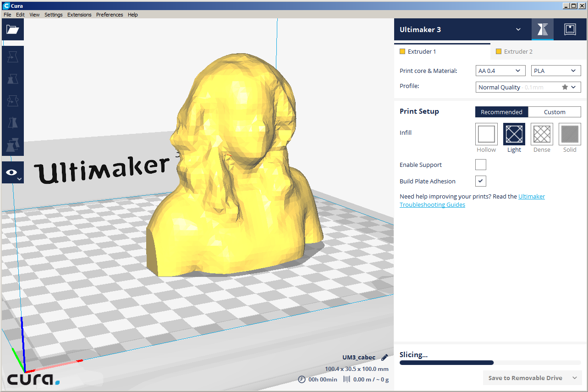Click the Cura title bar icon
The width and height of the screenshot is (588, 392).
coord(6,6)
